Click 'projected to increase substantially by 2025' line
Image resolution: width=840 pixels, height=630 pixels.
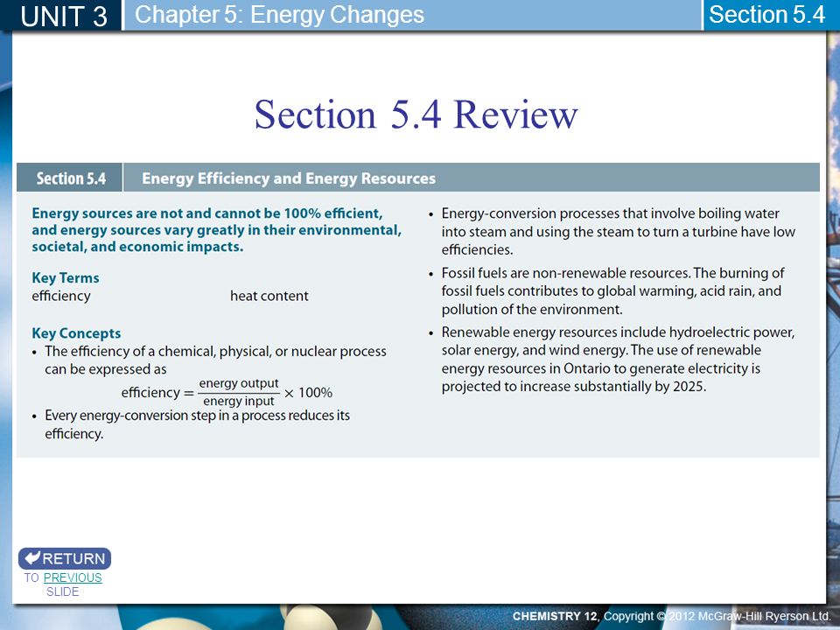(x=574, y=386)
